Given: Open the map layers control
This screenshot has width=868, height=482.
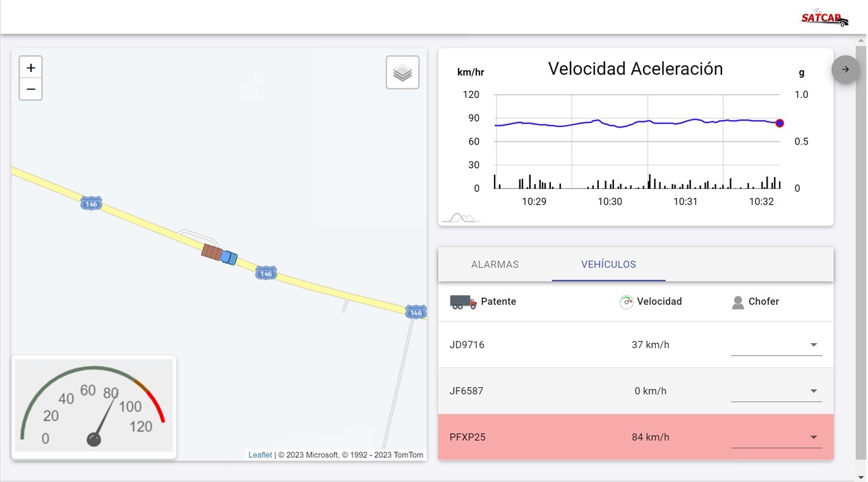Looking at the screenshot, I should tap(402, 73).
